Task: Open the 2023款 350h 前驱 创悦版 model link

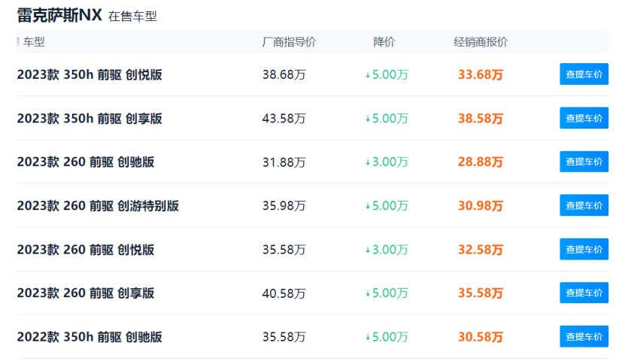Action: pos(90,74)
